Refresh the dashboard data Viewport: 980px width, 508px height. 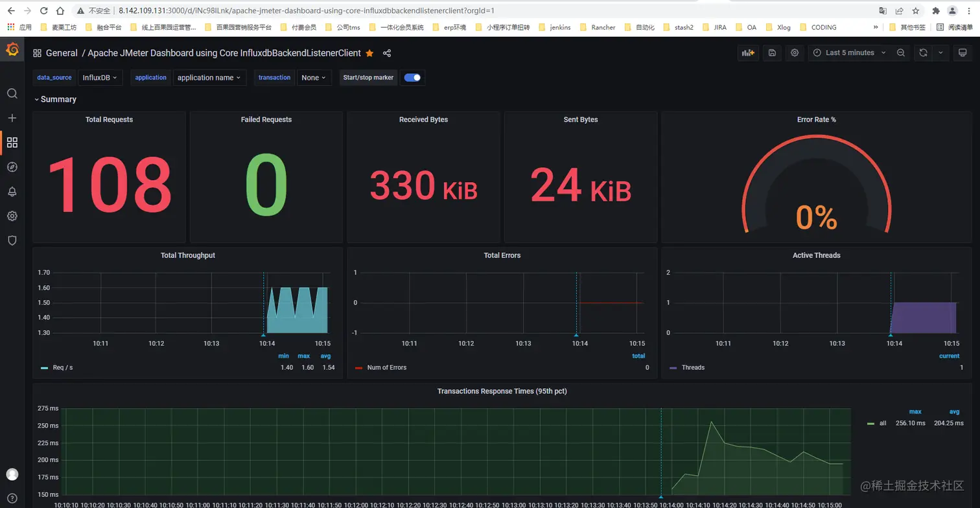click(922, 52)
